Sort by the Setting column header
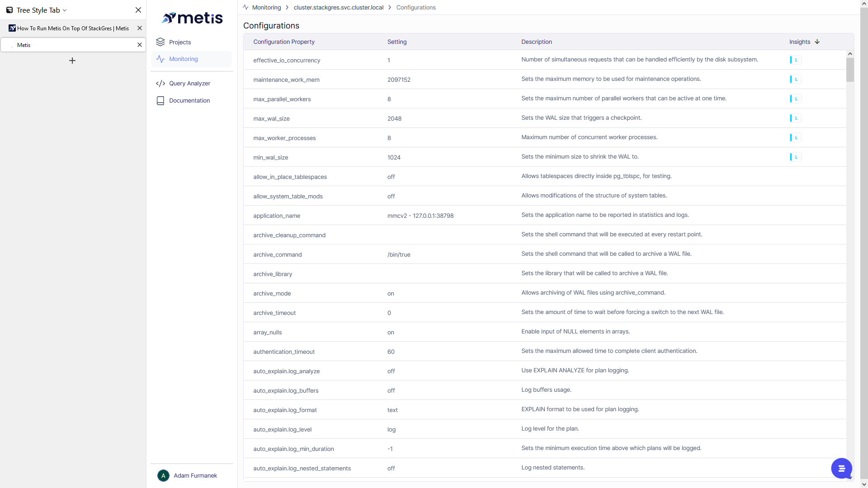This screenshot has width=868, height=488. coord(397,42)
